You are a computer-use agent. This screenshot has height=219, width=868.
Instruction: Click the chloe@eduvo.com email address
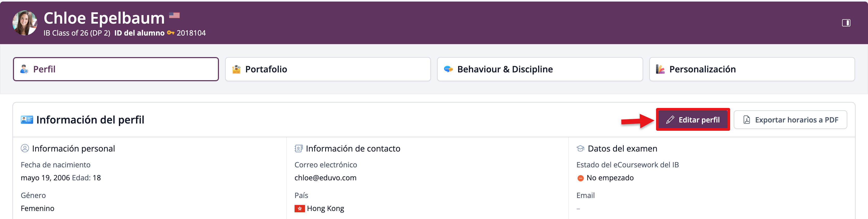[x=325, y=178]
